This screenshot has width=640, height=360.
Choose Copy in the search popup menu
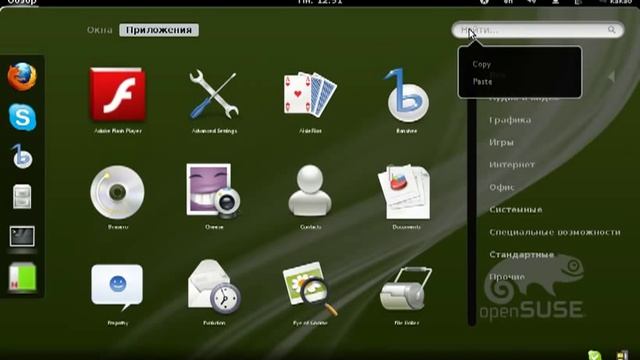(x=482, y=64)
